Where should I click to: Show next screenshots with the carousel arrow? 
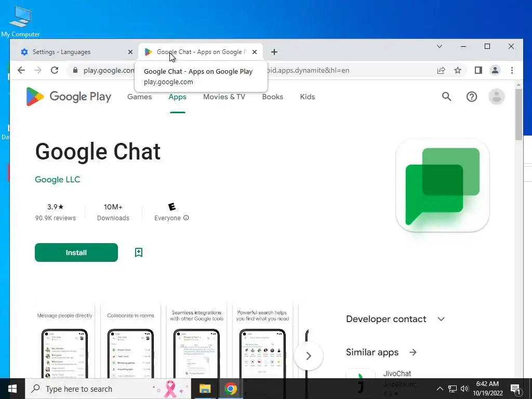(x=309, y=355)
